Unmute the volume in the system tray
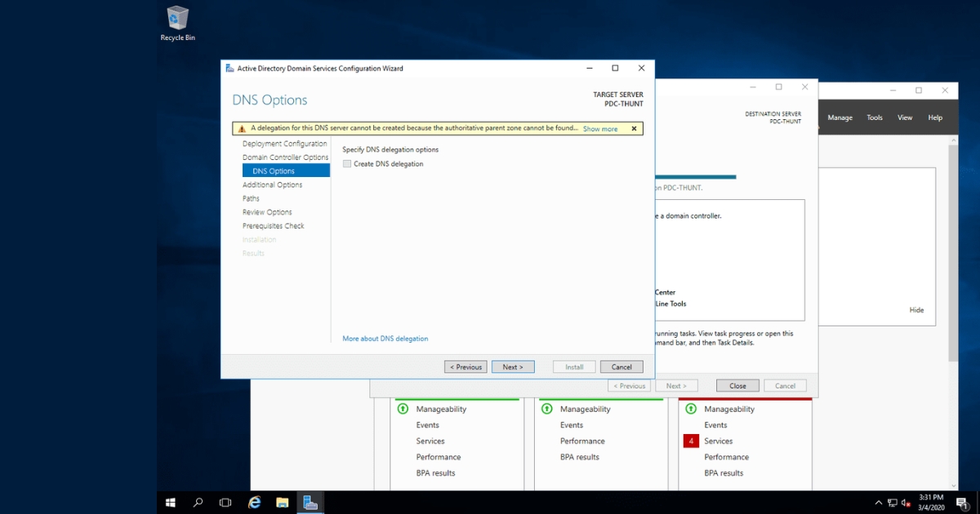This screenshot has width=980, height=514. click(x=905, y=503)
